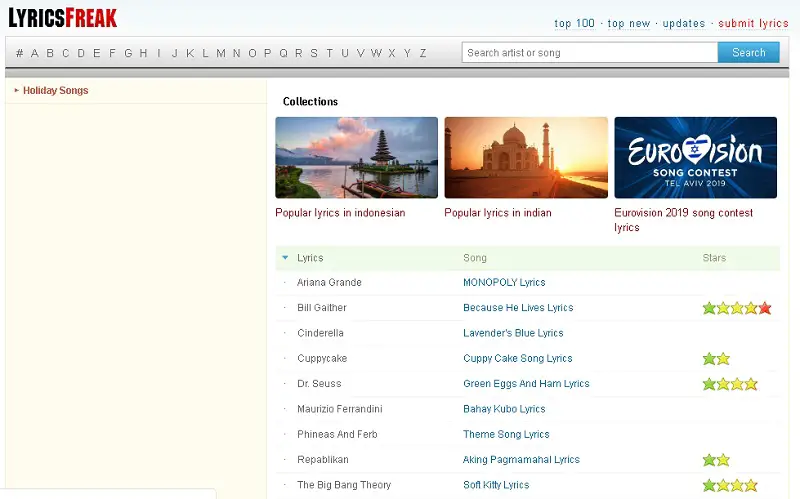Select artist The Big Bang Theory

(x=344, y=485)
